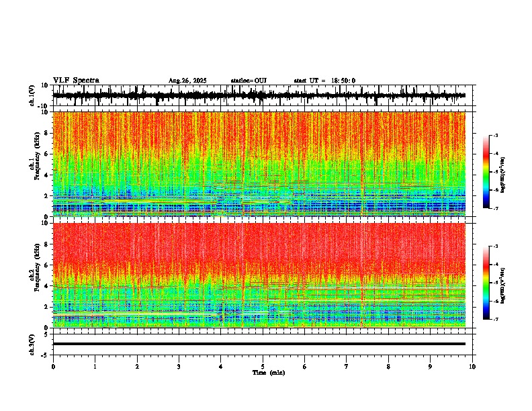Image resolution: width=532 pixels, height=411 pixels.
Task: Click the "4" kHz tick on ch.2 spectrogram
Action: click(x=47, y=286)
